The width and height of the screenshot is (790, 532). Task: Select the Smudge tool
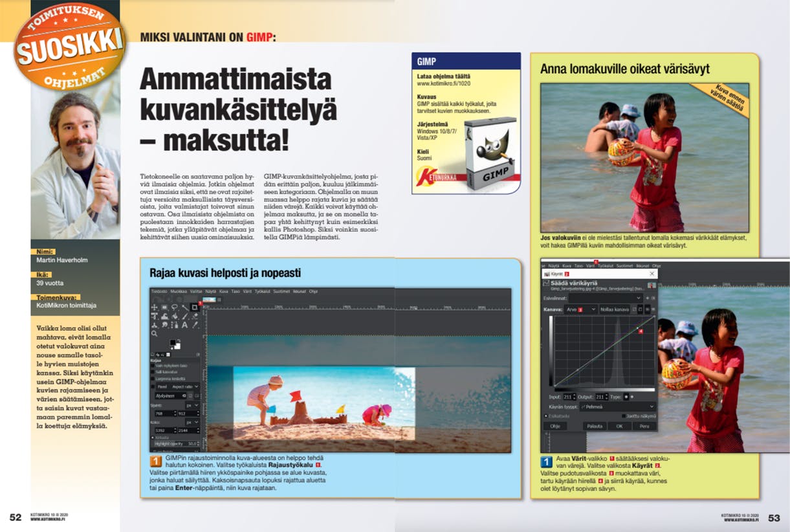(165, 325)
